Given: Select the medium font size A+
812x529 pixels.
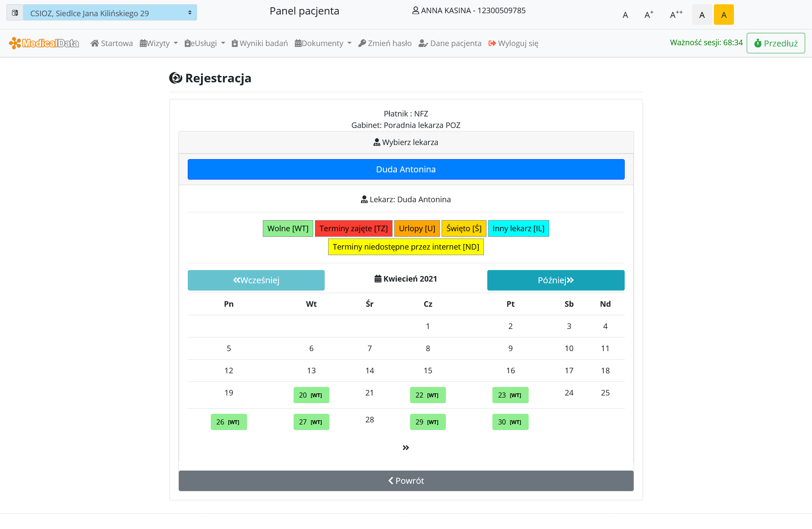Looking at the screenshot, I should click(649, 15).
